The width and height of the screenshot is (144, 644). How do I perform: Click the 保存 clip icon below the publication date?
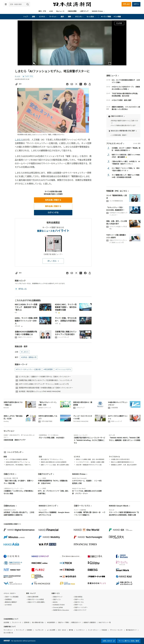tap(17, 84)
